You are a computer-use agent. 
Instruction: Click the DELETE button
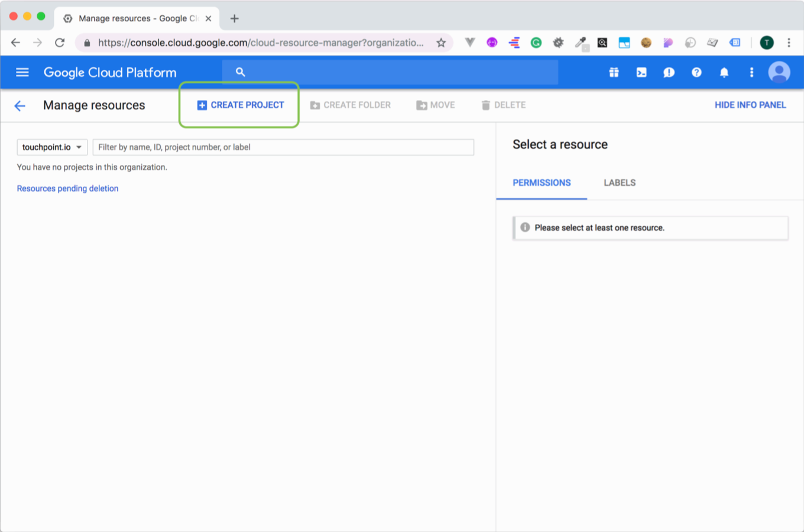504,105
